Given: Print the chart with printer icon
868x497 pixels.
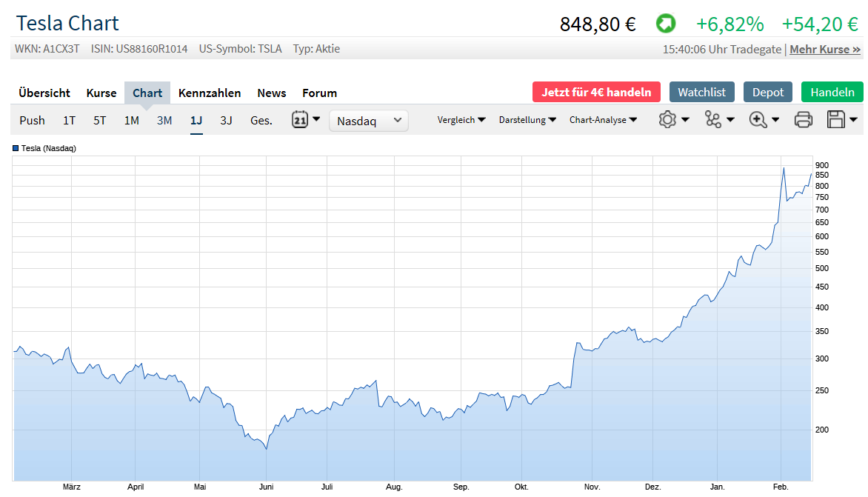Looking at the screenshot, I should (804, 119).
